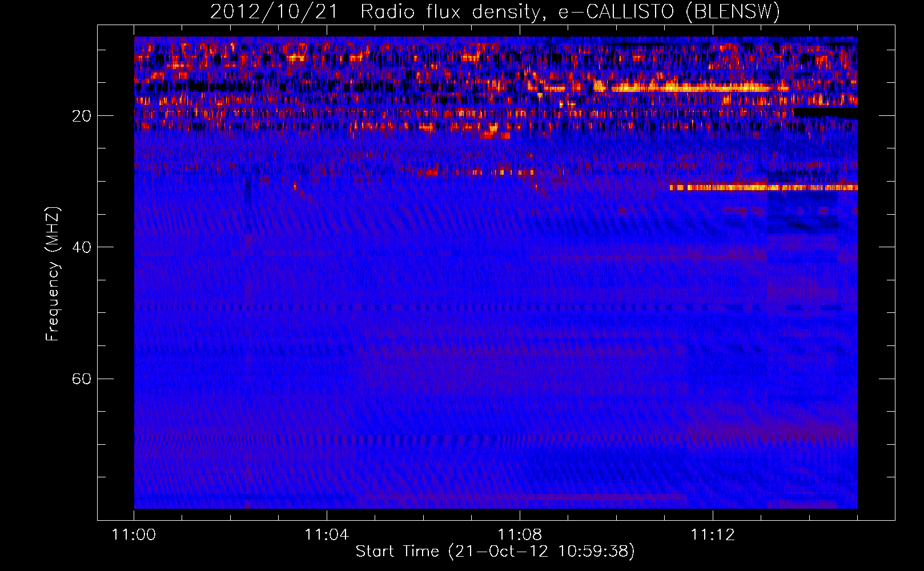Select the 11:04 time tick label
Screen dimensions: 924x571
tap(327, 535)
